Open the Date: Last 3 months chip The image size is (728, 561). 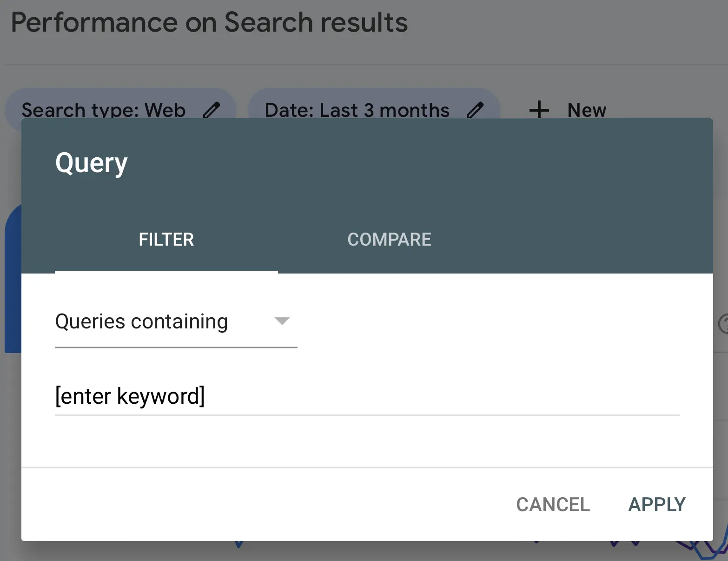357,110
